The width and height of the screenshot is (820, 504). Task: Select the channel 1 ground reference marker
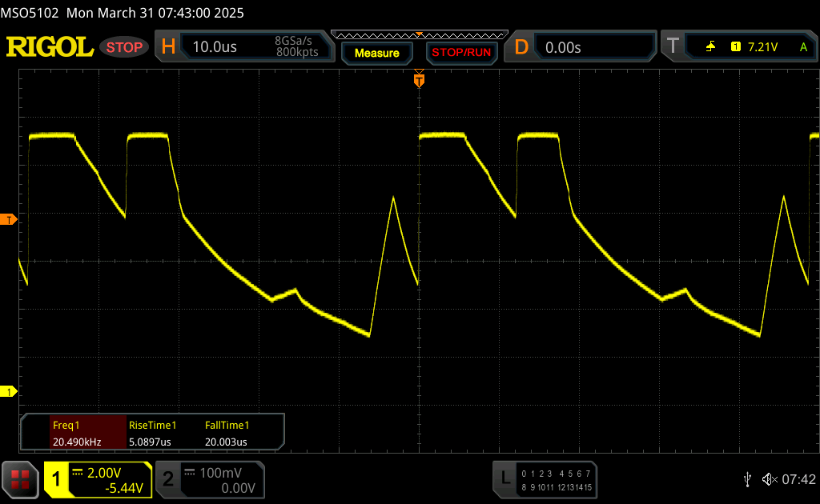pyautogui.click(x=9, y=391)
